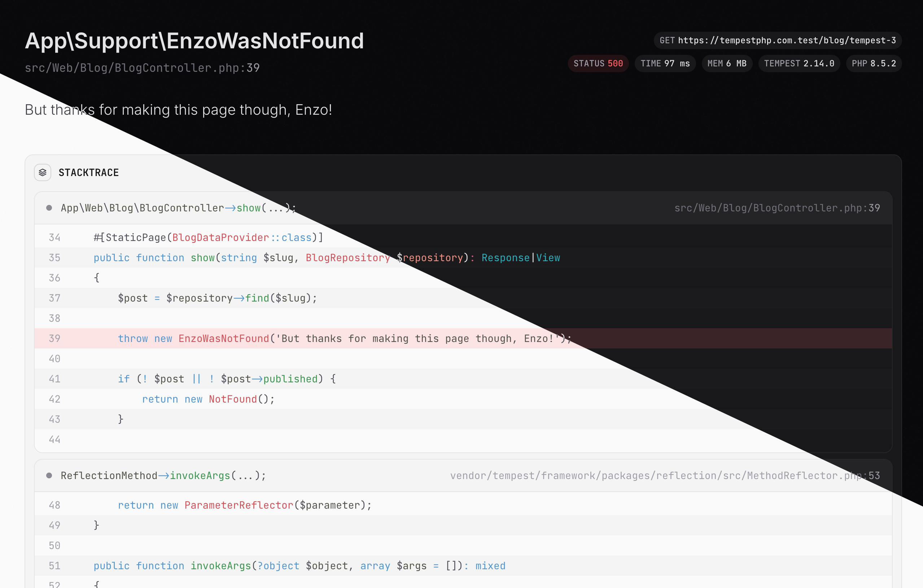Click the BlogController.php:39 path under the title
The image size is (923, 588).
tap(142, 68)
